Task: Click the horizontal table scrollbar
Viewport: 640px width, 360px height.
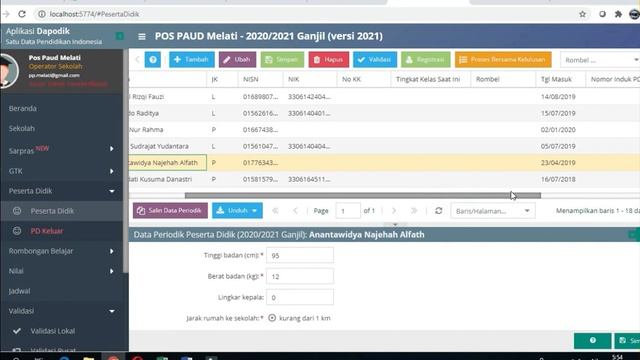Action: pos(363,196)
